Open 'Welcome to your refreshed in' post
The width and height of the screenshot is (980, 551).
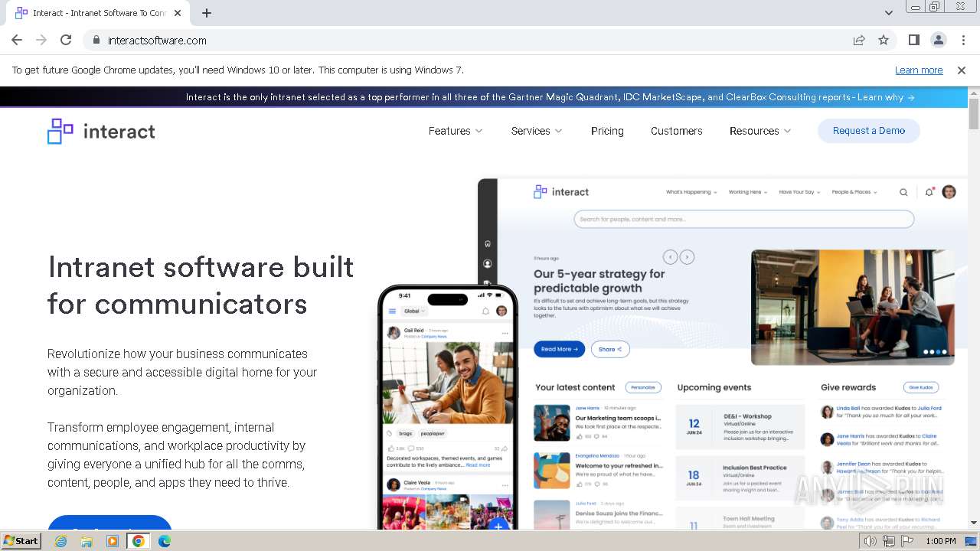pos(619,465)
